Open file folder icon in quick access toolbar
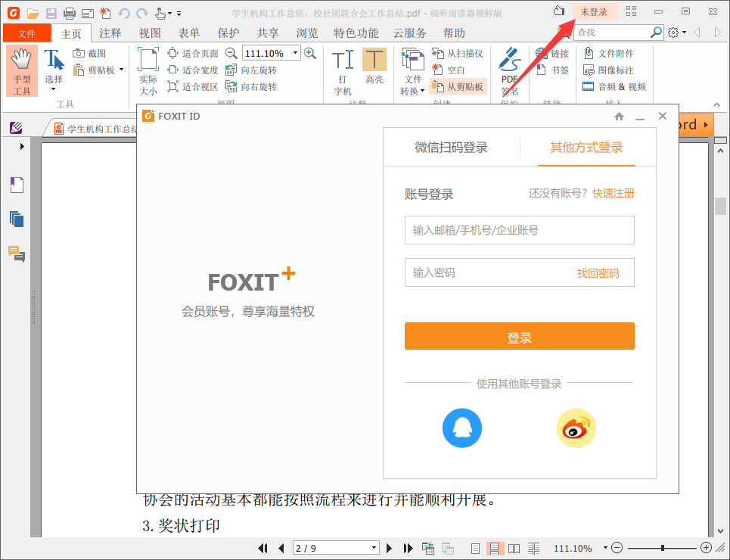Screen dimensions: 730x560 [x=33, y=13]
